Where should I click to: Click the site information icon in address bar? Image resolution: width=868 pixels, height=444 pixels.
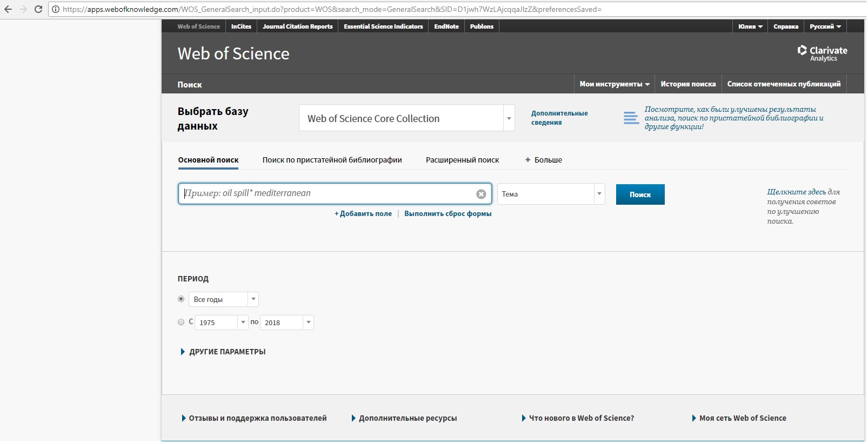coord(56,9)
